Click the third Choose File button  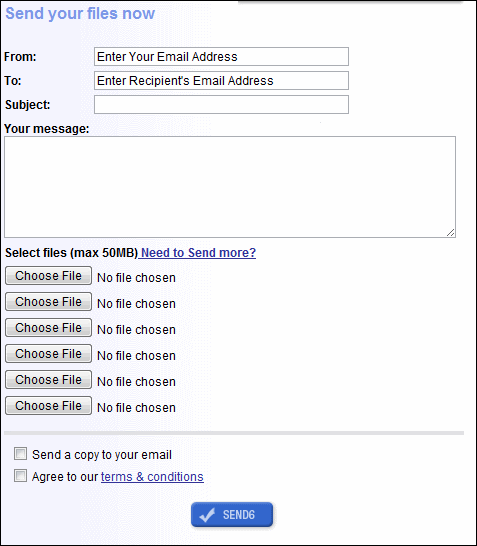coord(48,328)
